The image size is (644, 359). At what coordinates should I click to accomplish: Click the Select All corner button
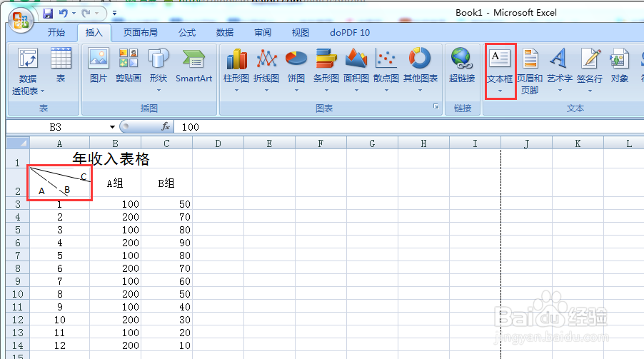(x=18, y=143)
